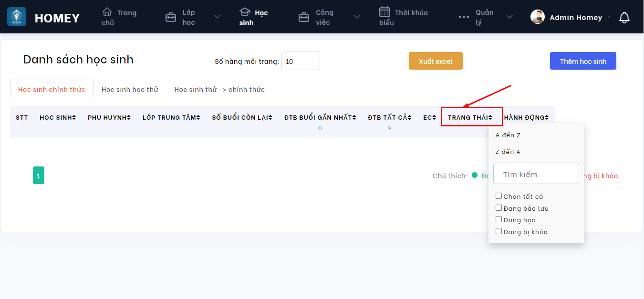
Task: Open Học sinh thử -> chính thức tab
Action: tap(219, 90)
